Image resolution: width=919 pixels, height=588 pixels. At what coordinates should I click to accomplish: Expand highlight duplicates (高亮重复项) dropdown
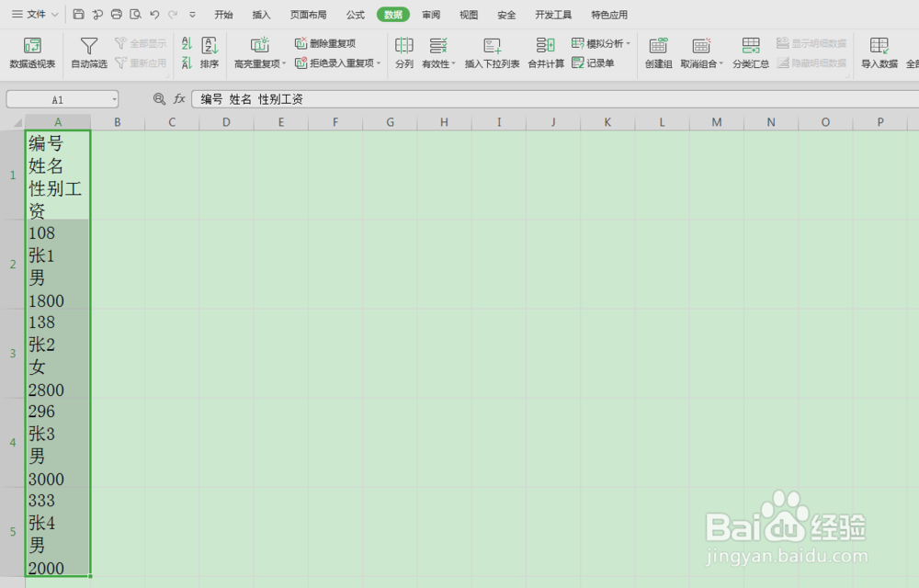coord(284,63)
